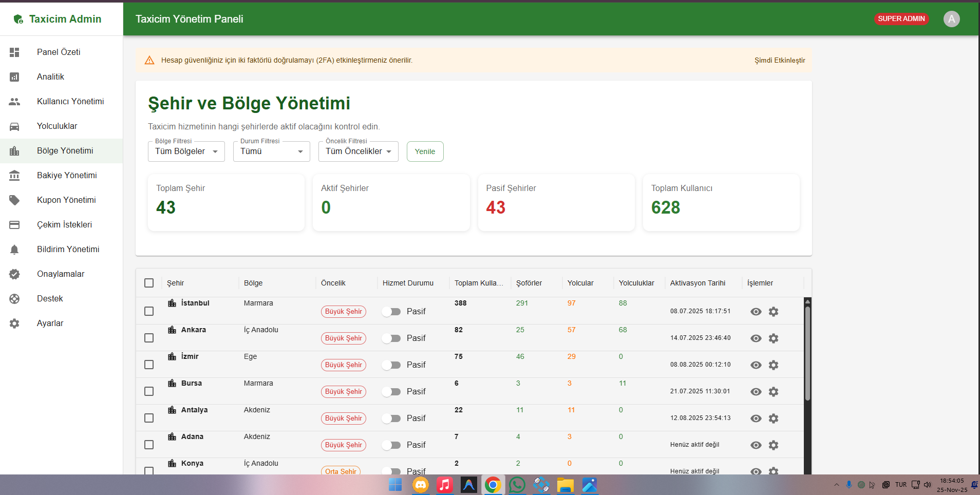Go to Kullanıcı Yönetimi in sidebar
Viewport: 980px width, 495px height.
[70, 102]
